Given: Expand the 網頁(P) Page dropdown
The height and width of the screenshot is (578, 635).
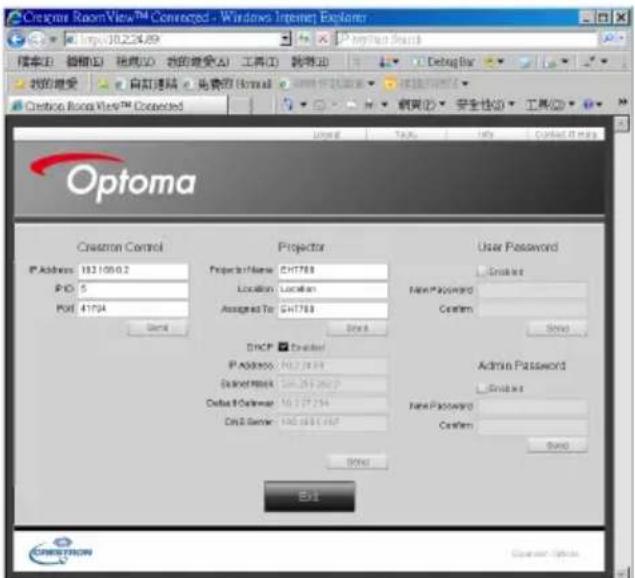Looking at the screenshot, I should click(421, 105).
